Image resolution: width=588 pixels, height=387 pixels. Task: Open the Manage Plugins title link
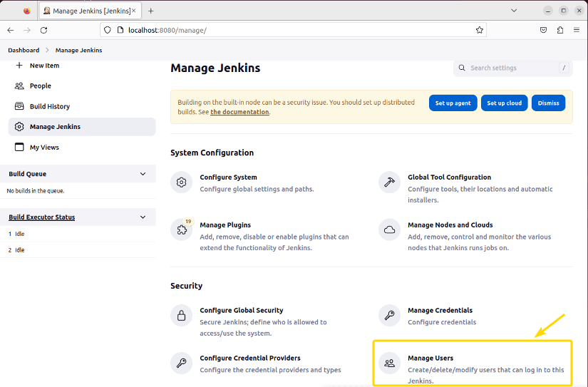[x=225, y=225]
